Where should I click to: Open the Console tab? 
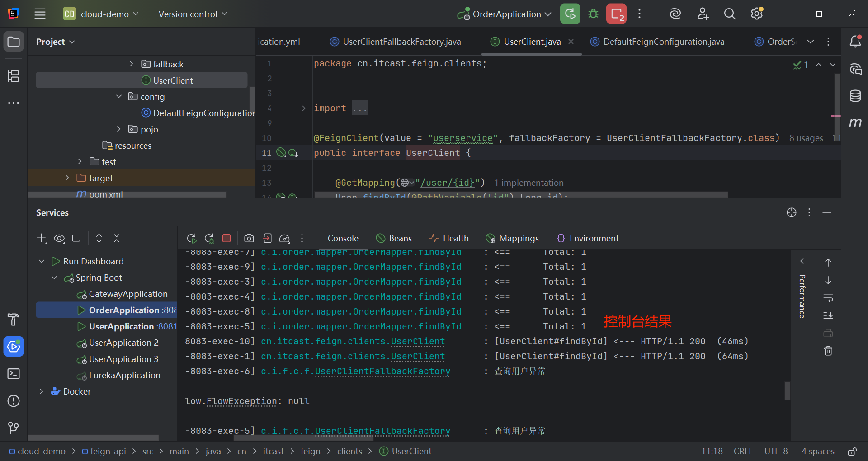click(x=343, y=238)
